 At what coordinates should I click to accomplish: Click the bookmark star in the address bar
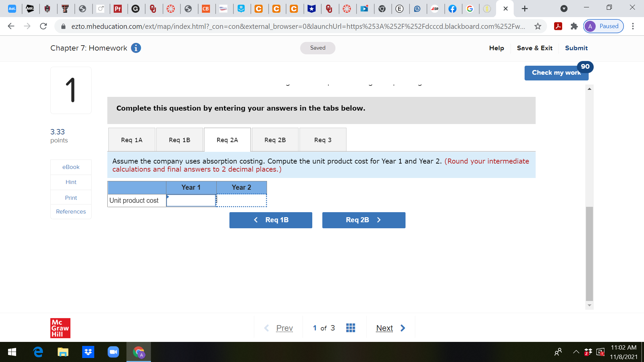pyautogui.click(x=537, y=26)
